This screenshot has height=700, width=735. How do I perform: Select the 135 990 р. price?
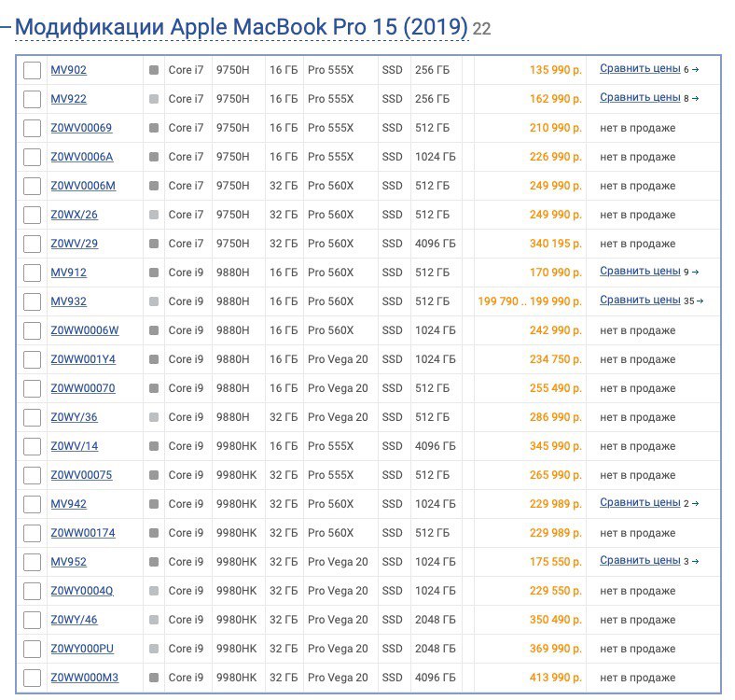556,70
